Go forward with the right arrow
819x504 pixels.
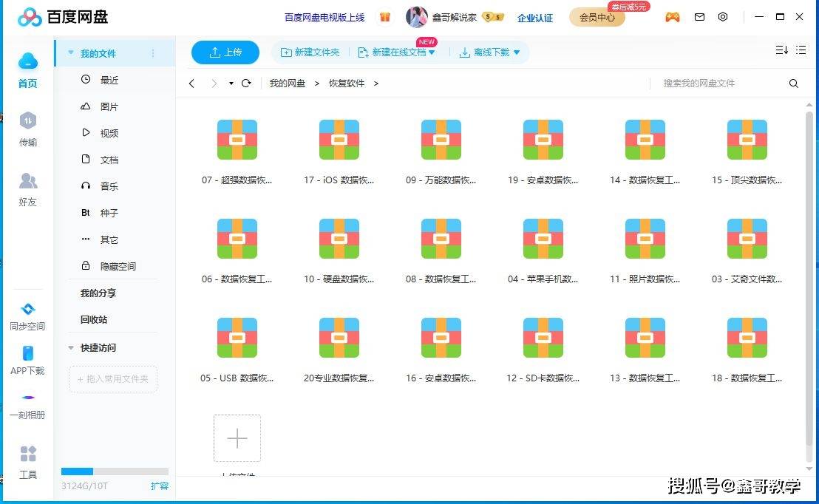(214, 84)
